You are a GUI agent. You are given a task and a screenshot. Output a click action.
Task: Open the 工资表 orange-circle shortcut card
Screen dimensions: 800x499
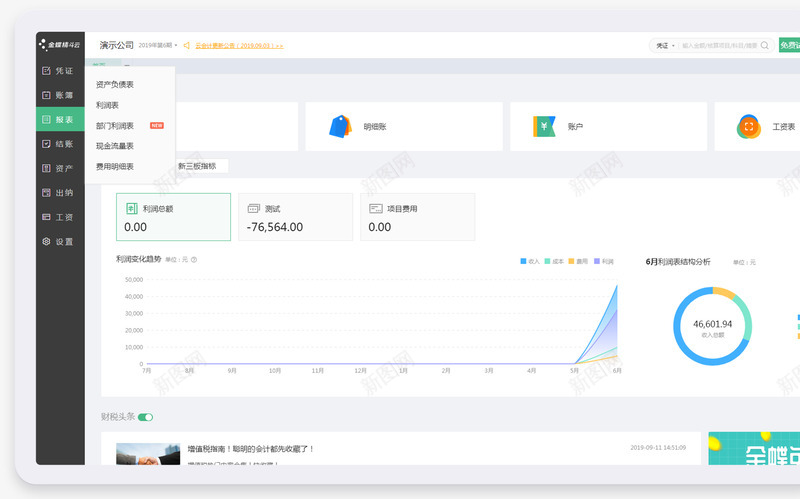757,126
